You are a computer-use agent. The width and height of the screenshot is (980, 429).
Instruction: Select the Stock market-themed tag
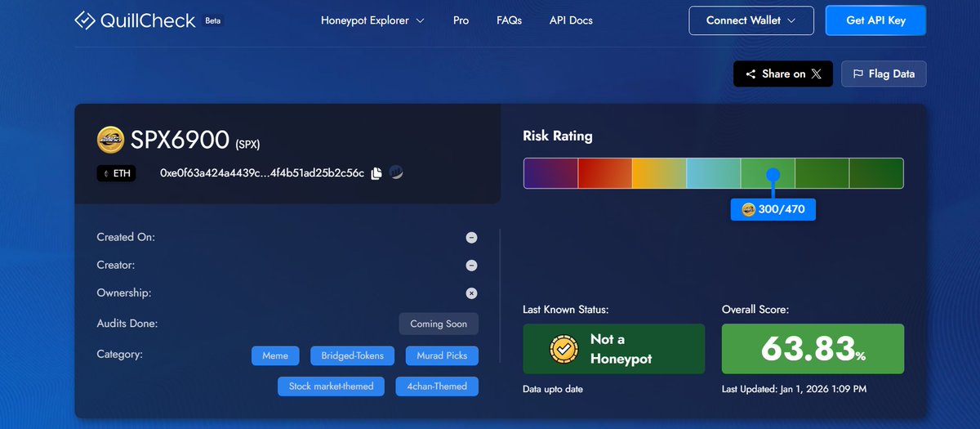pyautogui.click(x=332, y=386)
